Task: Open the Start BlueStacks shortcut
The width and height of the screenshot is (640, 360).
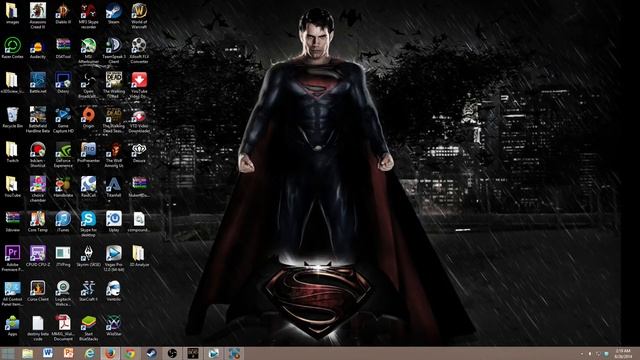Action: click(x=88, y=328)
